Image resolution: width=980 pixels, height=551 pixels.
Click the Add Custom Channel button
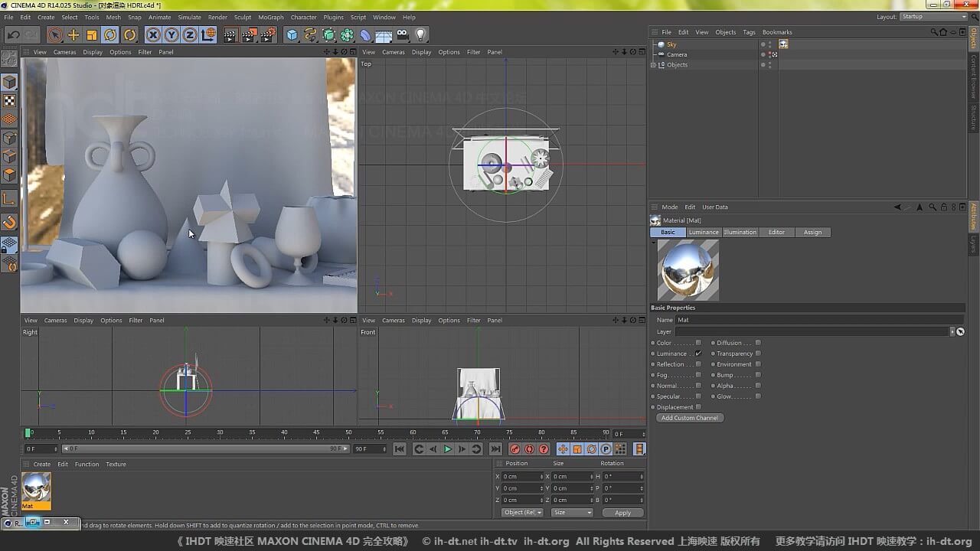(x=690, y=418)
